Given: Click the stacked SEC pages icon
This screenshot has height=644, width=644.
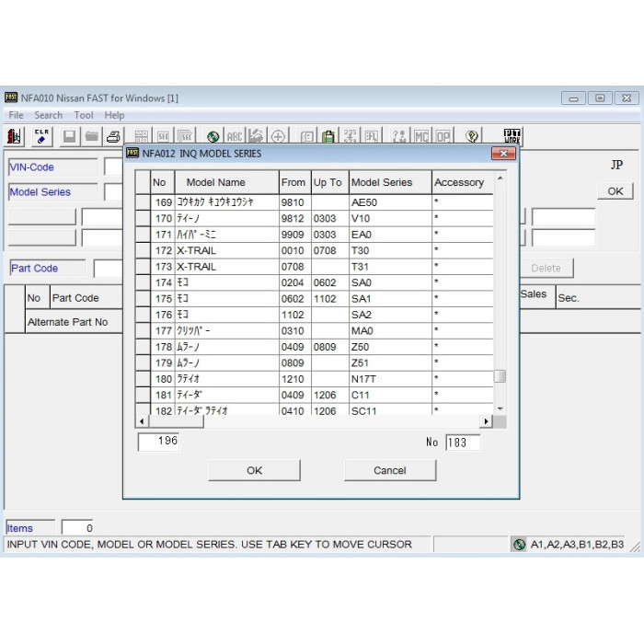Looking at the screenshot, I should (x=185, y=136).
